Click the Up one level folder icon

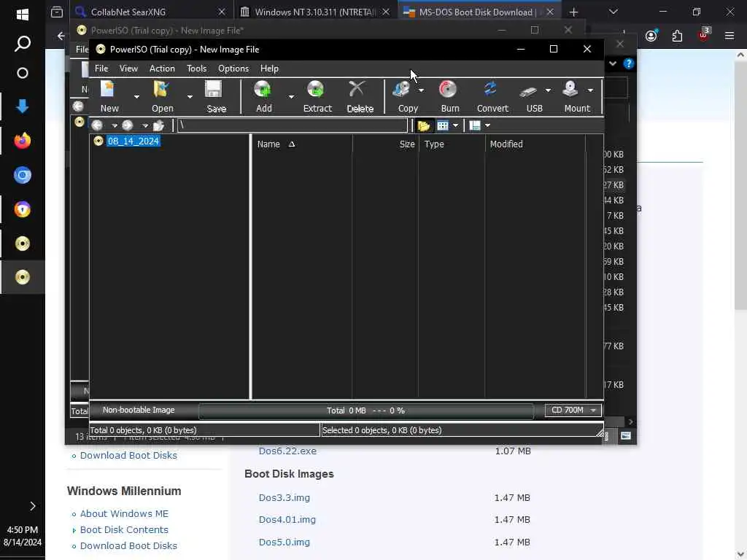point(158,125)
